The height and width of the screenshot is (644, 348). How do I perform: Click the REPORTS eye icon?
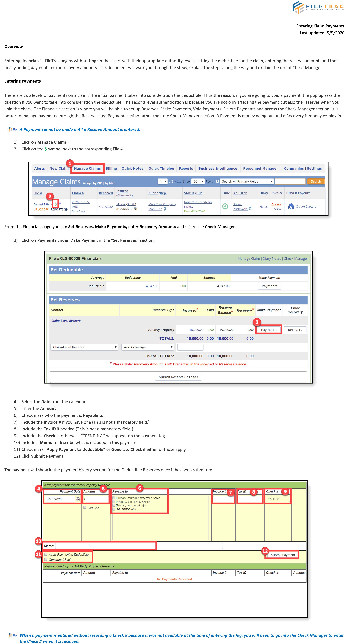coord(66,209)
